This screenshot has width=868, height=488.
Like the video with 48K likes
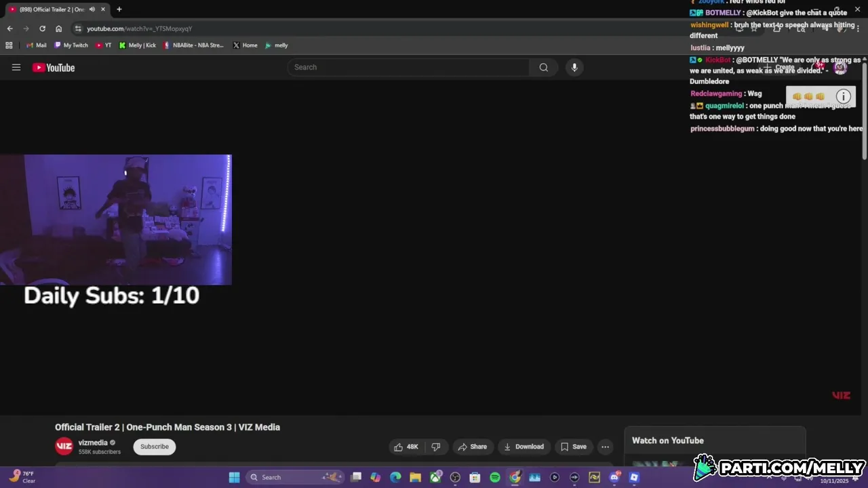[x=406, y=447]
